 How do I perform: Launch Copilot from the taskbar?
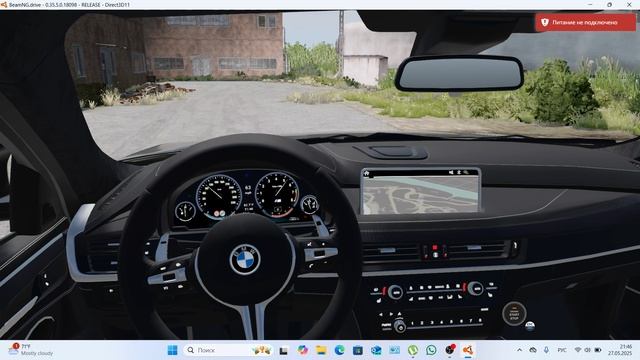pyautogui.click(x=302, y=350)
